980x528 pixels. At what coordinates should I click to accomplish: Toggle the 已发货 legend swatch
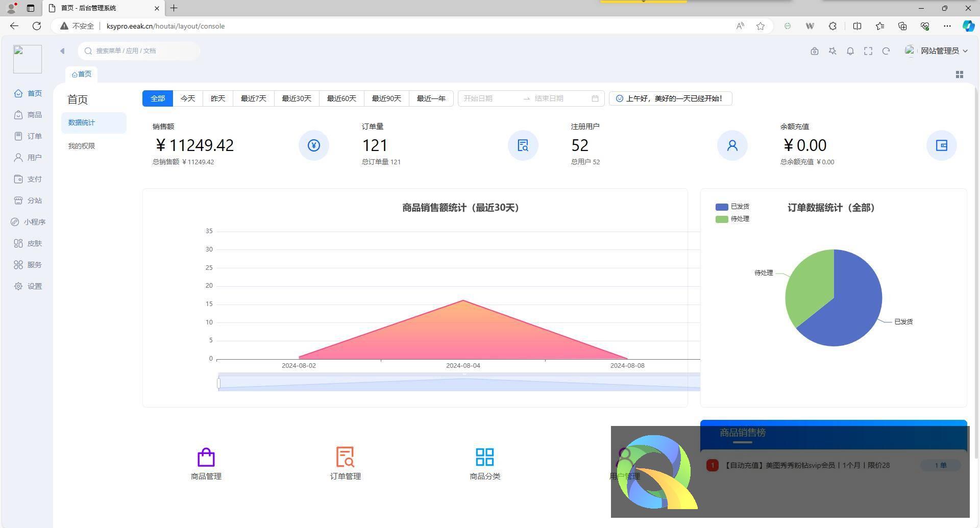722,207
